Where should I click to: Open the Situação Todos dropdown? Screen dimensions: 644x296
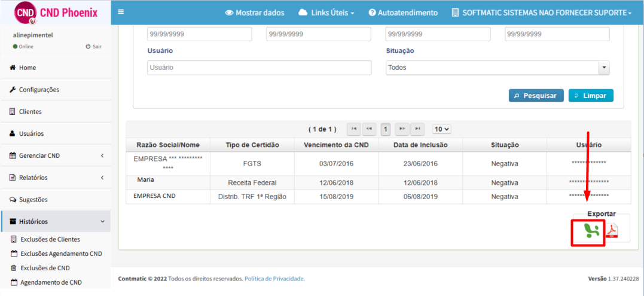(498, 68)
